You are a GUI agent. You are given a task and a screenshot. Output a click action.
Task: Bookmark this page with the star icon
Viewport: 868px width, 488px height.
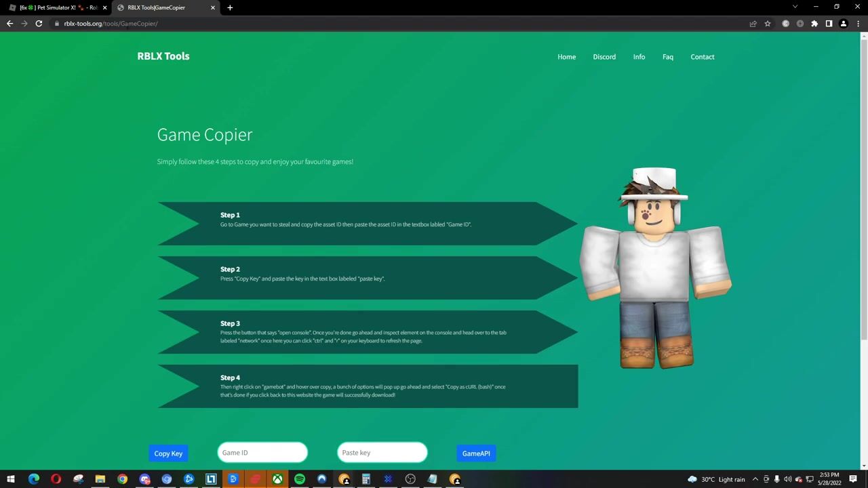click(768, 24)
